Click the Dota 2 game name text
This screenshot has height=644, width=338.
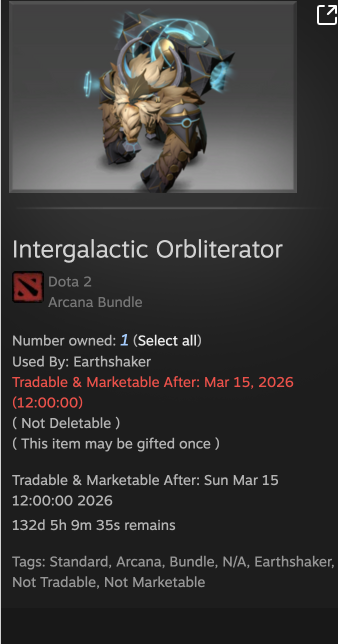tap(70, 281)
